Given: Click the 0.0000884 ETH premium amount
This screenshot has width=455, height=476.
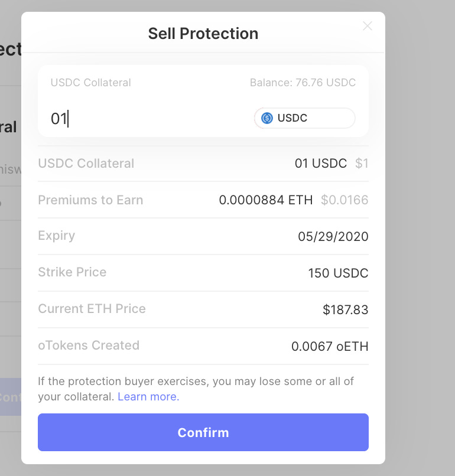Looking at the screenshot, I should (x=265, y=200).
